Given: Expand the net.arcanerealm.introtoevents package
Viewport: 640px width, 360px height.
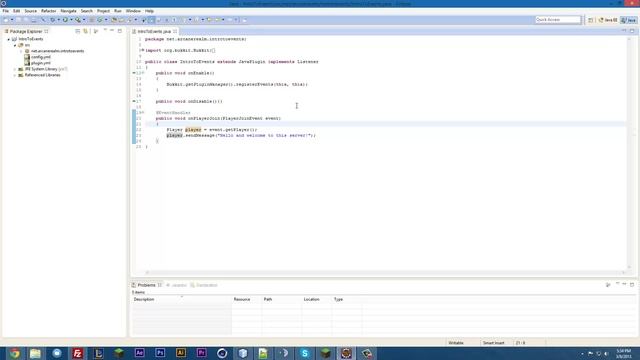Looking at the screenshot, I should (x=21, y=51).
